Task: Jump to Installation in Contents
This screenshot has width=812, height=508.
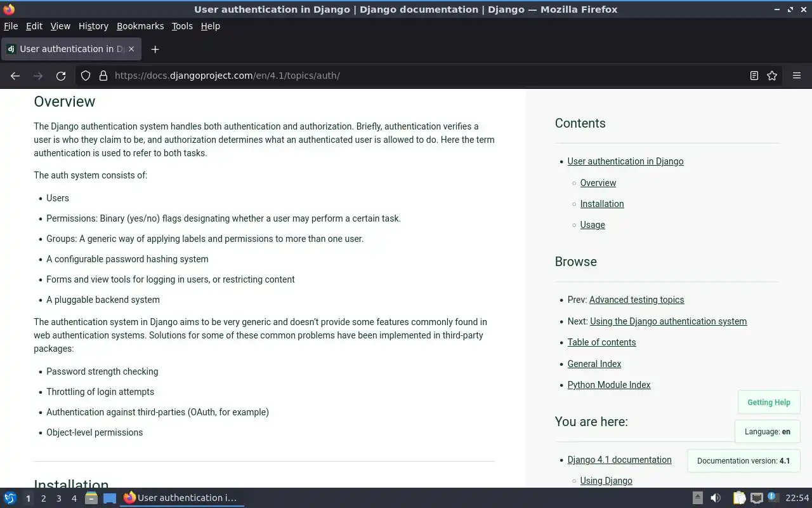Action: [602, 204]
